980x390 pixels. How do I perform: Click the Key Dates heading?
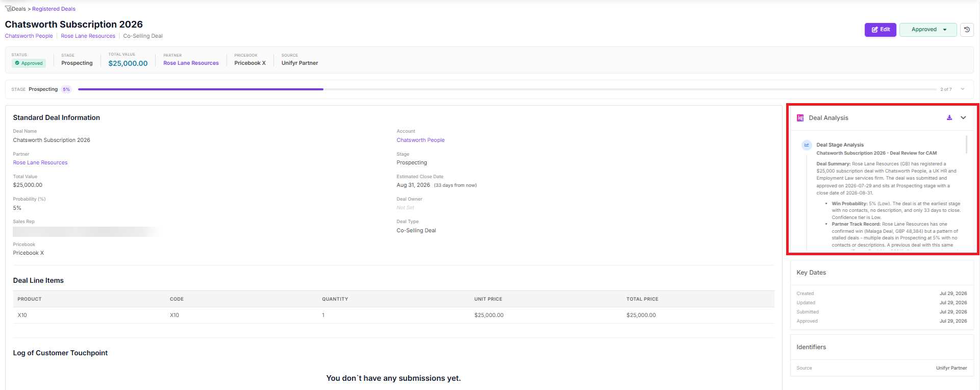[x=811, y=273]
